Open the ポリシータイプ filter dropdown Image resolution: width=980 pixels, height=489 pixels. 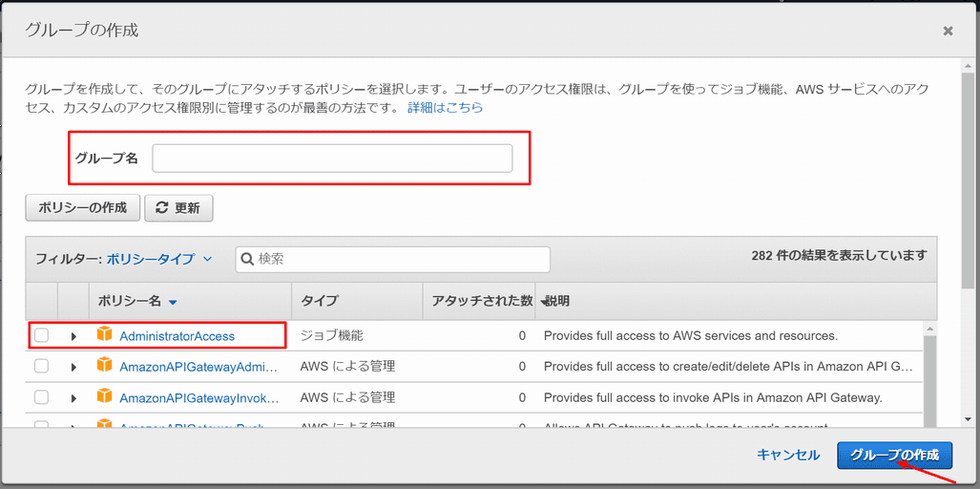[158, 259]
